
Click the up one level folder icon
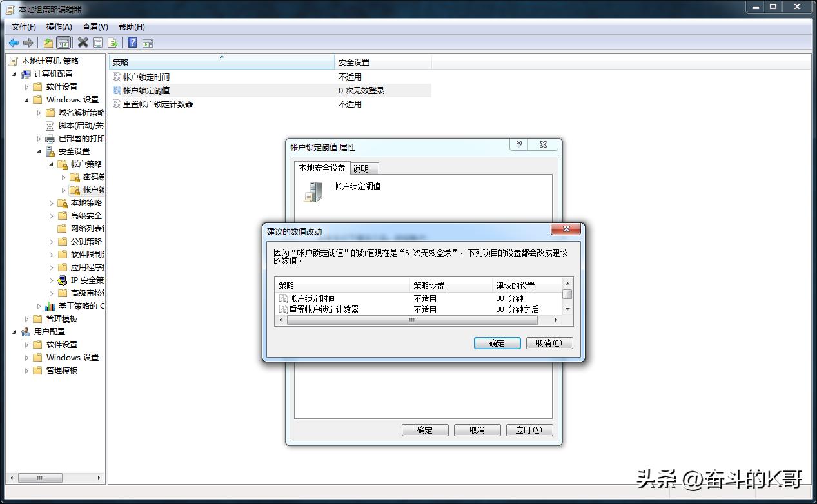[x=48, y=43]
